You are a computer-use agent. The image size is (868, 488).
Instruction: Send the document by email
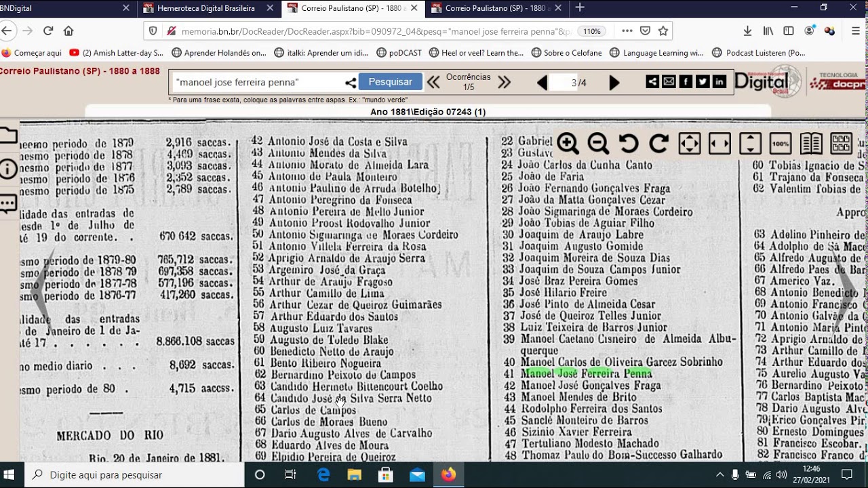669,82
